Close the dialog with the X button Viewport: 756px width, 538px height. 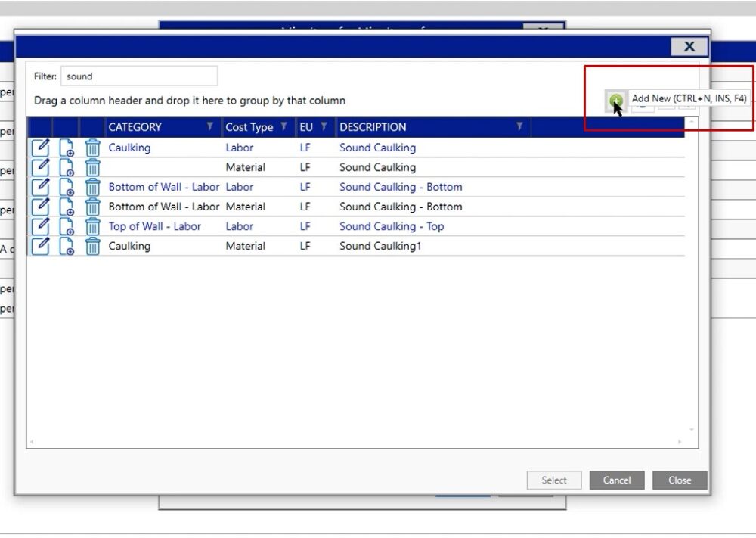point(689,46)
